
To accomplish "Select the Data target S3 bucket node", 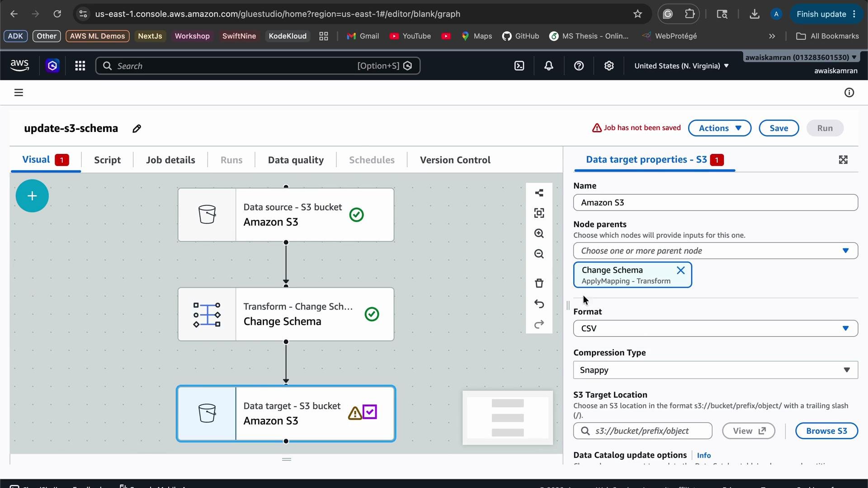I will click(286, 414).
